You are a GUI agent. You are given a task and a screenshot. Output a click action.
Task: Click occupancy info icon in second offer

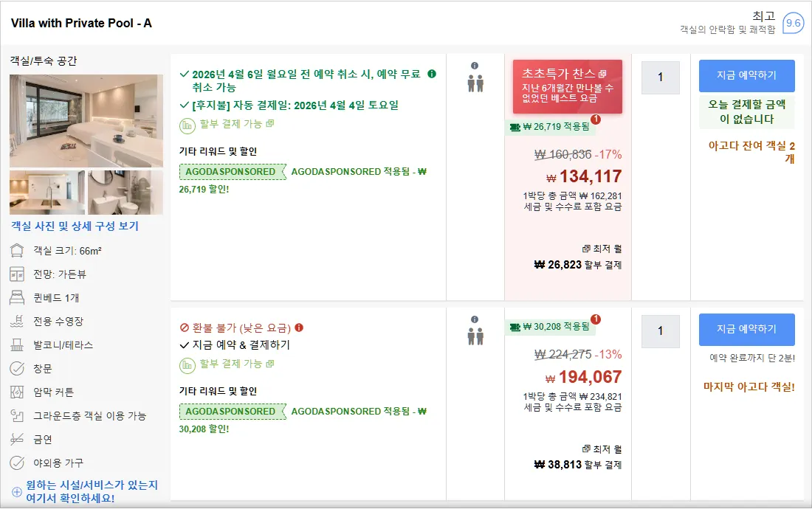[475, 319]
